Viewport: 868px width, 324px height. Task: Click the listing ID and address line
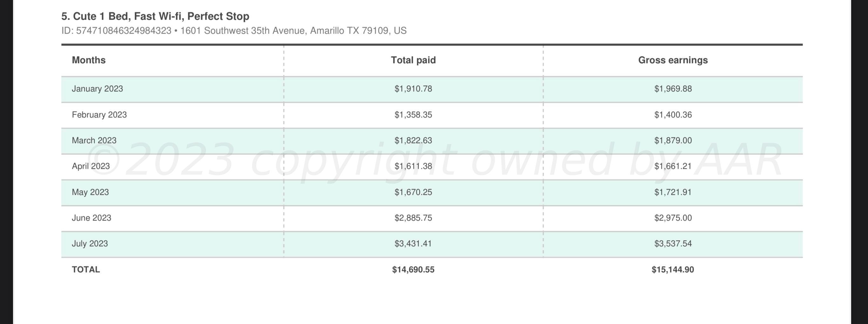(x=234, y=30)
